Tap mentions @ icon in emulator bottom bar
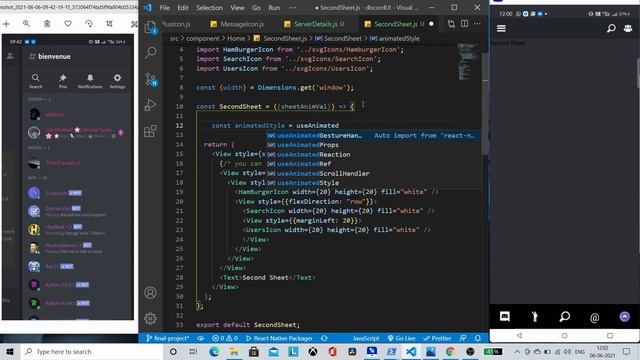640x360 pixels. [595, 318]
